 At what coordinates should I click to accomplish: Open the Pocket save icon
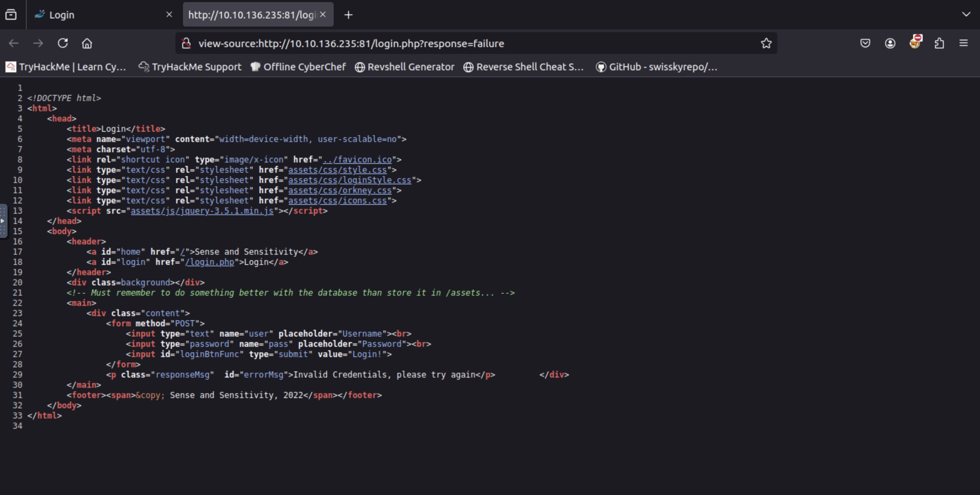(865, 43)
